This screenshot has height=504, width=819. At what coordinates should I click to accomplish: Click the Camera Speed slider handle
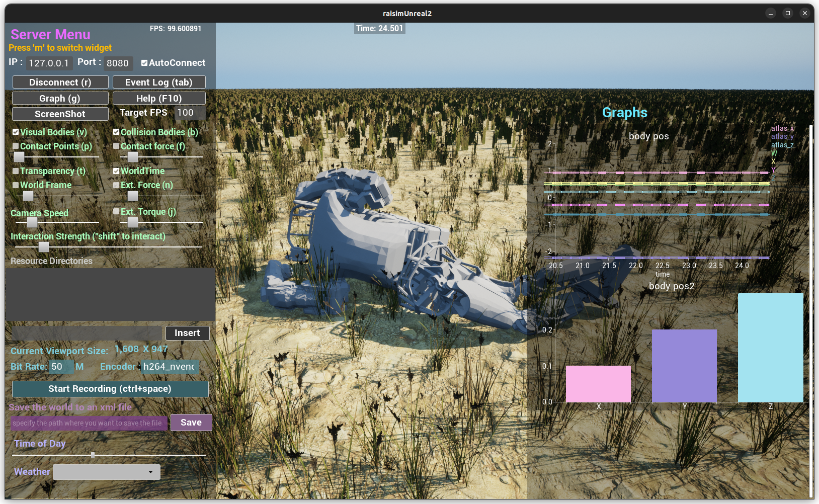click(32, 222)
